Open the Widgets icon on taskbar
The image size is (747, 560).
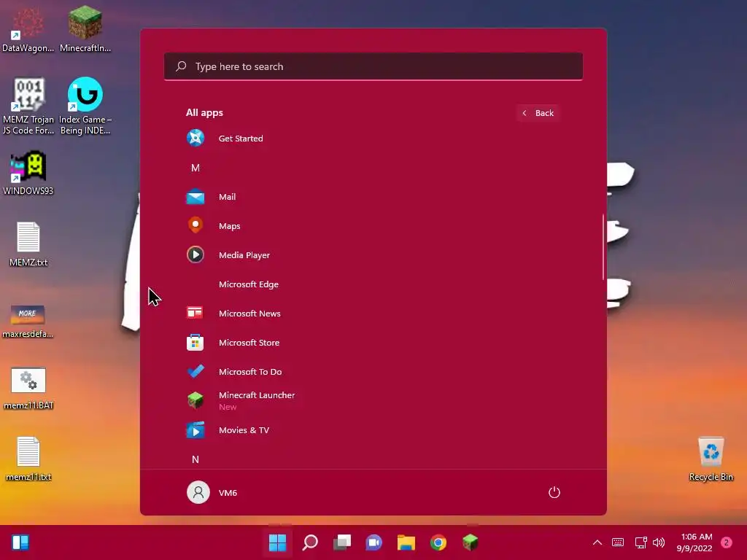pyautogui.click(x=20, y=542)
